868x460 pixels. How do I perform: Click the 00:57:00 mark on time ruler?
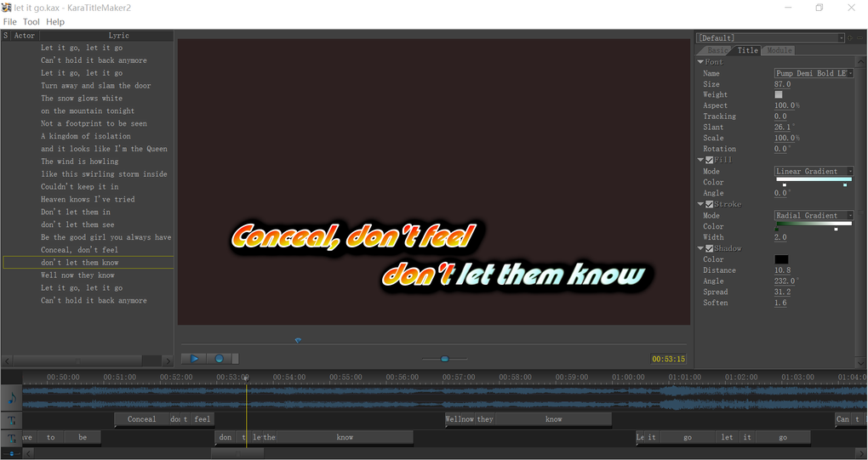point(459,377)
